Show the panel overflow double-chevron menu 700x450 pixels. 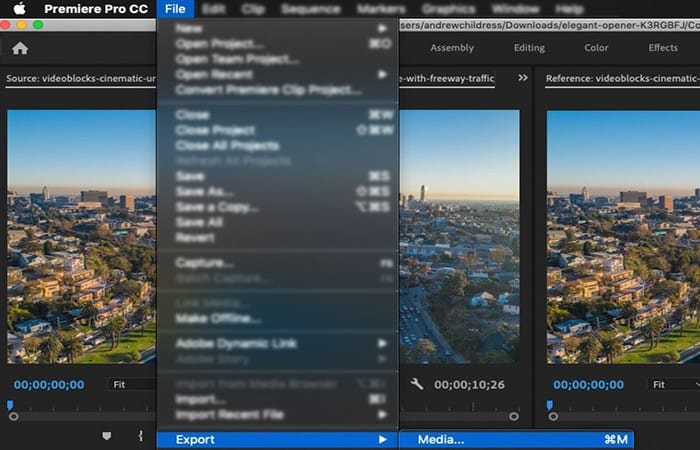[523, 78]
